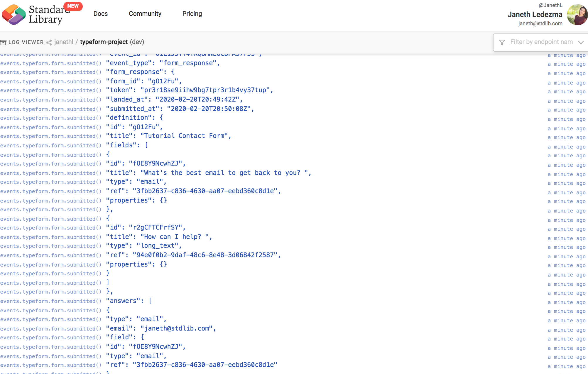Open the Docs menu item
The width and height of the screenshot is (588, 374).
tap(101, 14)
